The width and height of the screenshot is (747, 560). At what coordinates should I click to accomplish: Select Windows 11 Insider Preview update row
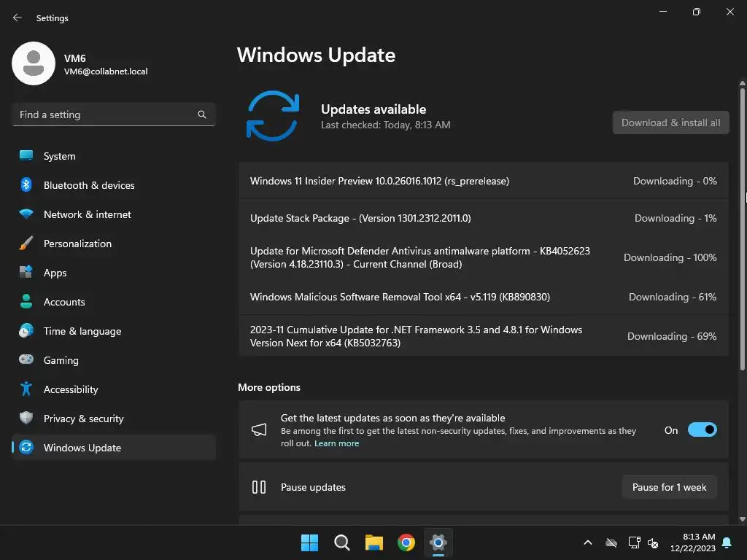pyautogui.click(x=483, y=181)
